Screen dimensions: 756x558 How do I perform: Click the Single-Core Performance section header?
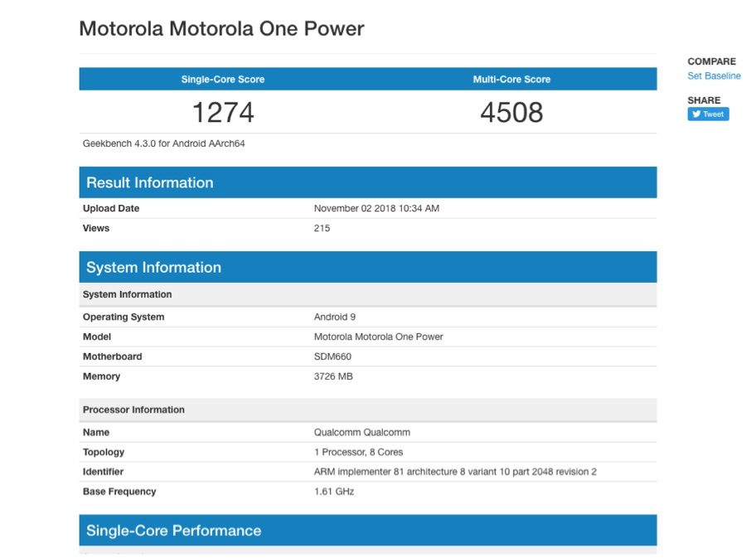173,531
